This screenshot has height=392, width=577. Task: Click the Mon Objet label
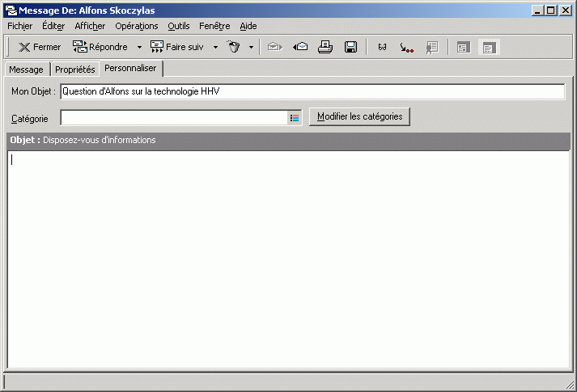click(x=33, y=91)
